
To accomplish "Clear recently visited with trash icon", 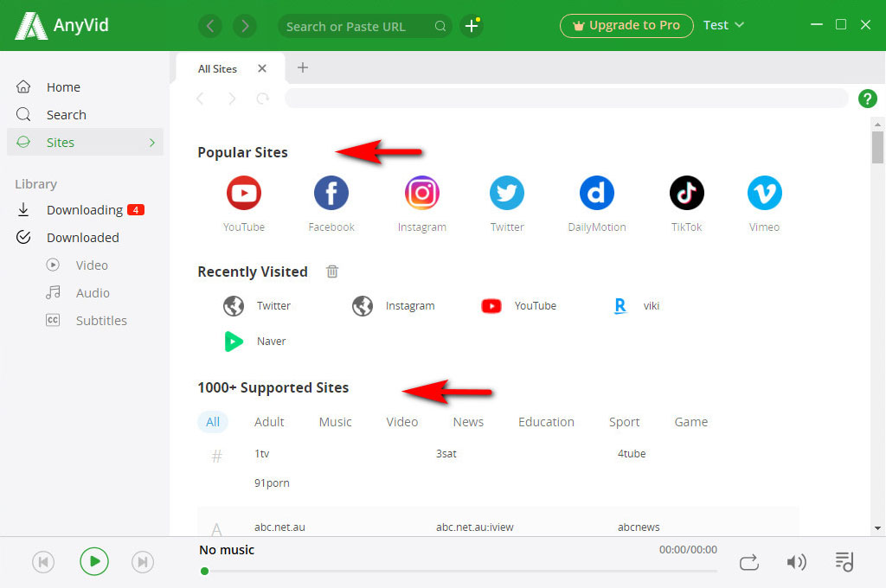I will coord(332,272).
